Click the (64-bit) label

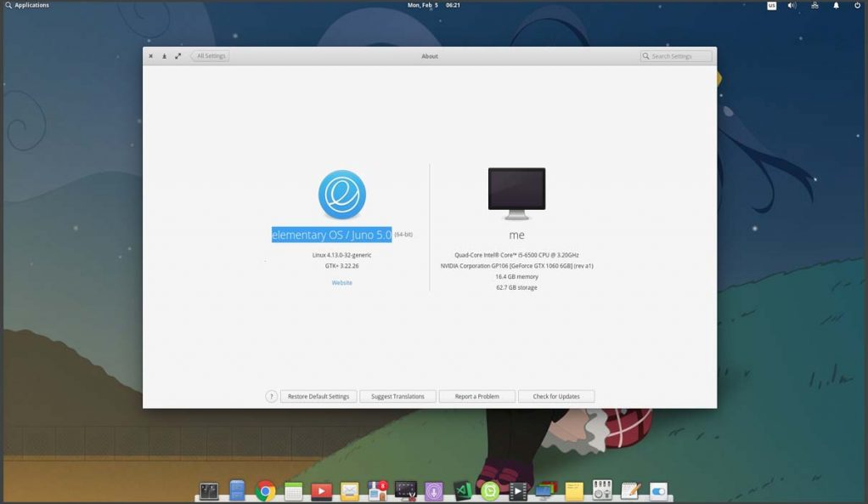pyautogui.click(x=403, y=235)
